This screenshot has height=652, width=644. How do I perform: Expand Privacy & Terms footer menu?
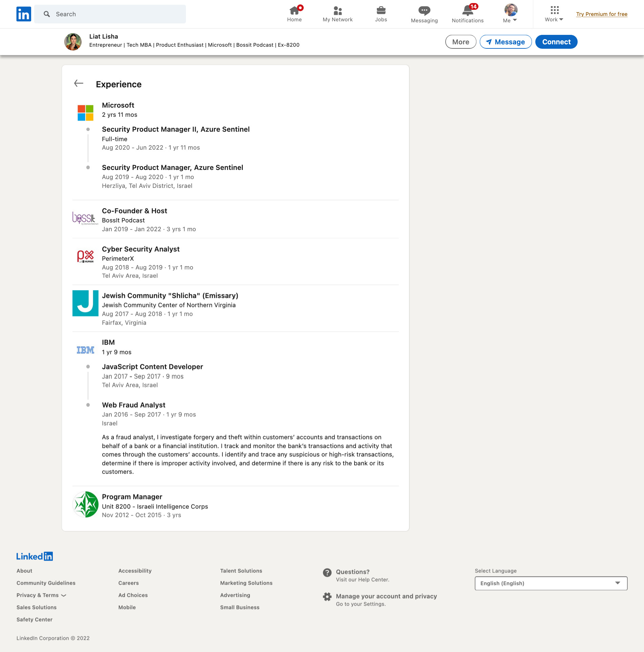point(41,595)
